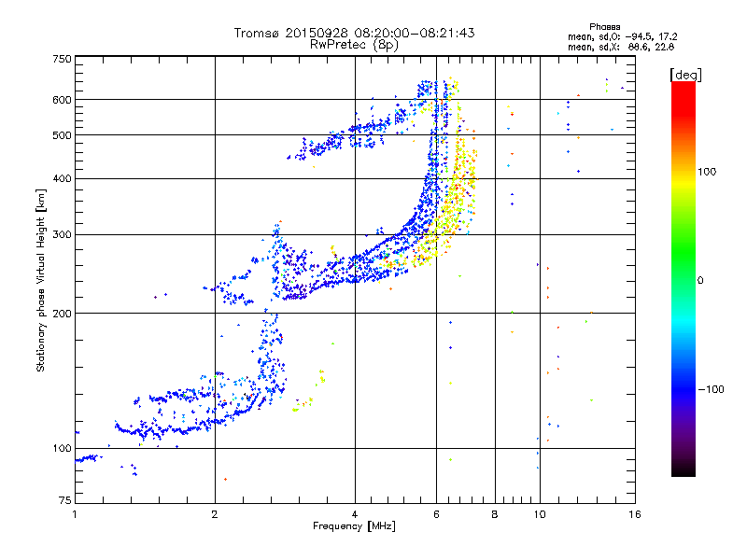Click the '[deg]' colorbar unit label
Viewport: 747px width, 560px height.
(x=685, y=75)
